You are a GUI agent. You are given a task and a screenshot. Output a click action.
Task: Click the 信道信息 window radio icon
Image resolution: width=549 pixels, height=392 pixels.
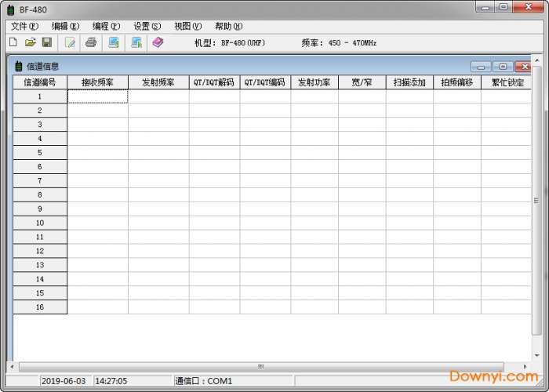coord(19,66)
